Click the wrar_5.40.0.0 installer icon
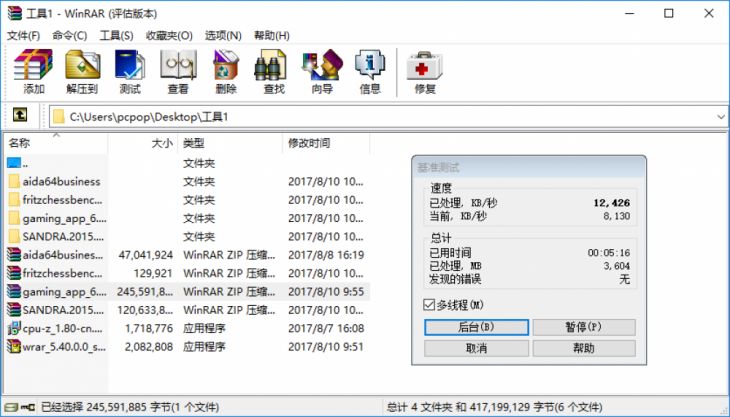This screenshot has width=730, height=417. (14, 346)
